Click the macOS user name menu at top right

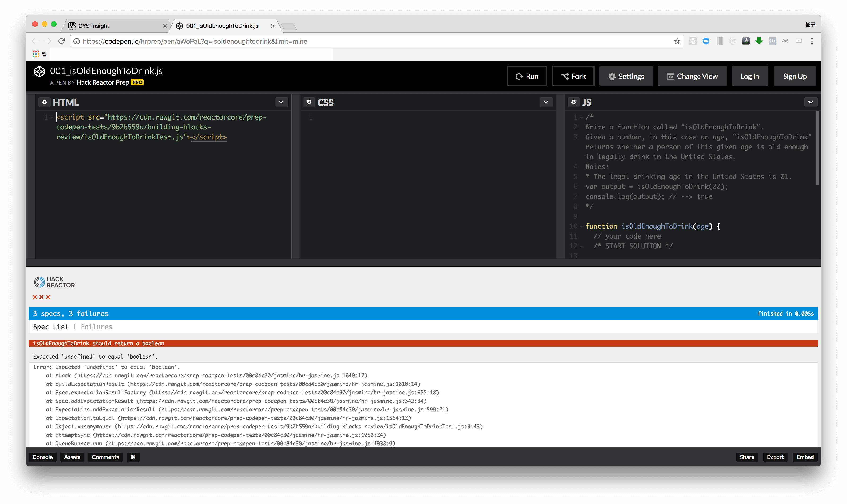click(x=810, y=24)
